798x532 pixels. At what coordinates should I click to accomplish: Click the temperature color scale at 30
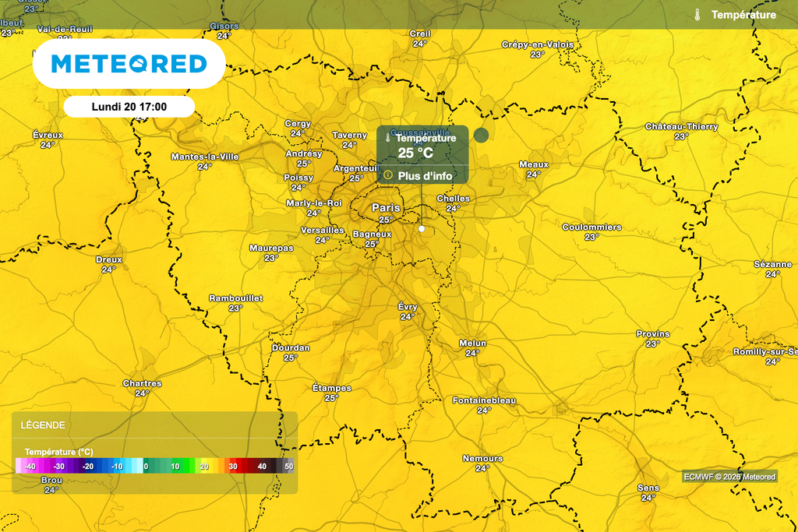(233, 466)
